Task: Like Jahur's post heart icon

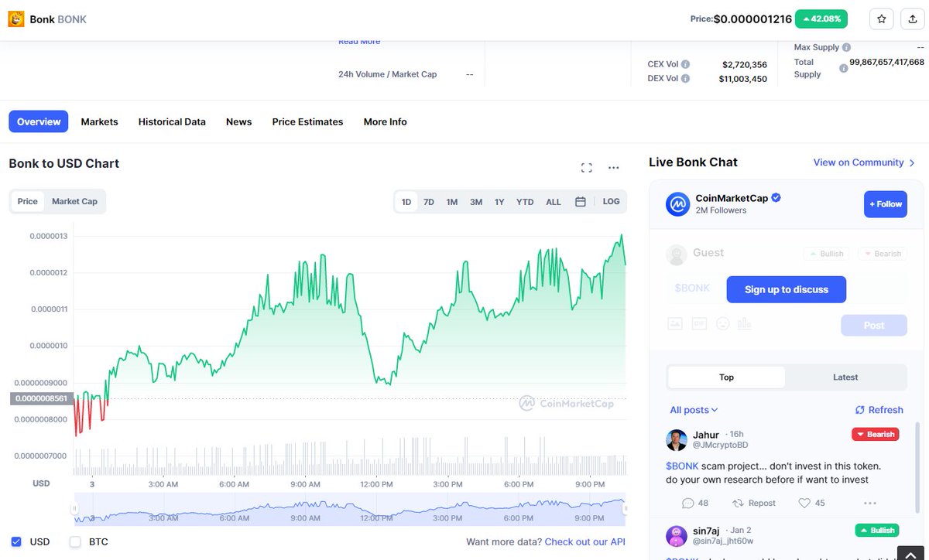Action: coord(804,504)
